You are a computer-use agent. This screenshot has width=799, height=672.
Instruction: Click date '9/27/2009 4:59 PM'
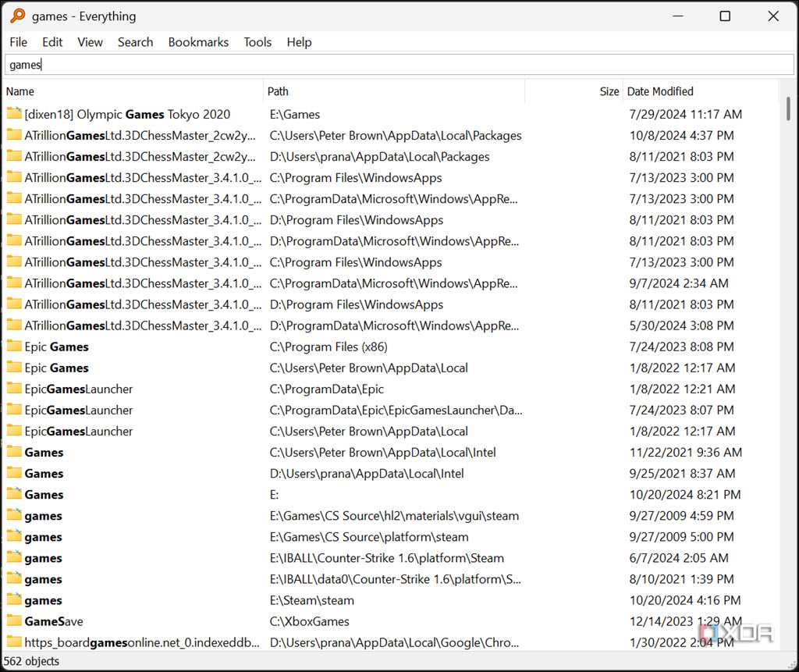click(681, 516)
